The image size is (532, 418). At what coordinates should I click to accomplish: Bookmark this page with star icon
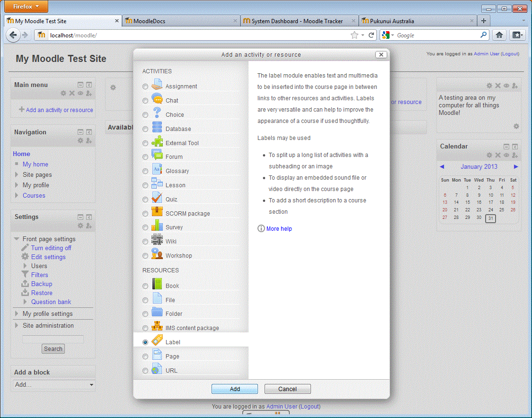[x=354, y=35]
